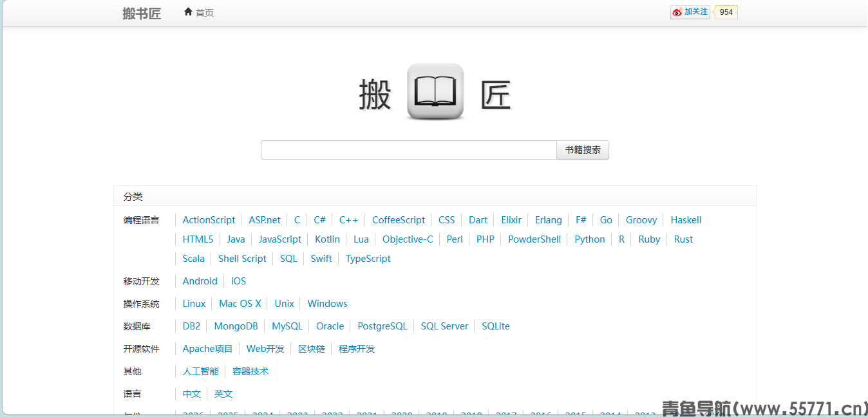This screenshot has height=417, width=868.
Task: Open the HTML5 category
Action: (198, 239)
